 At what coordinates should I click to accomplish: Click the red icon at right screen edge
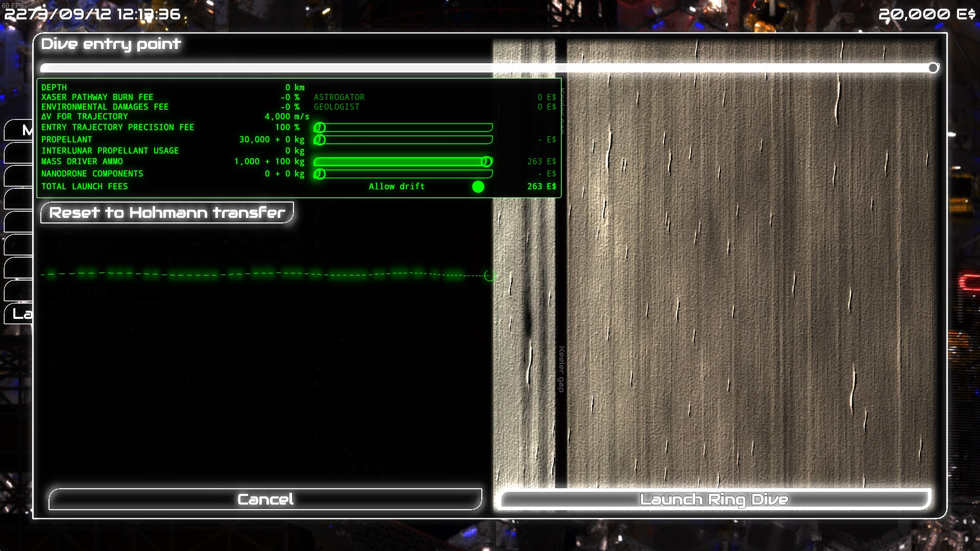click(970, 282)
